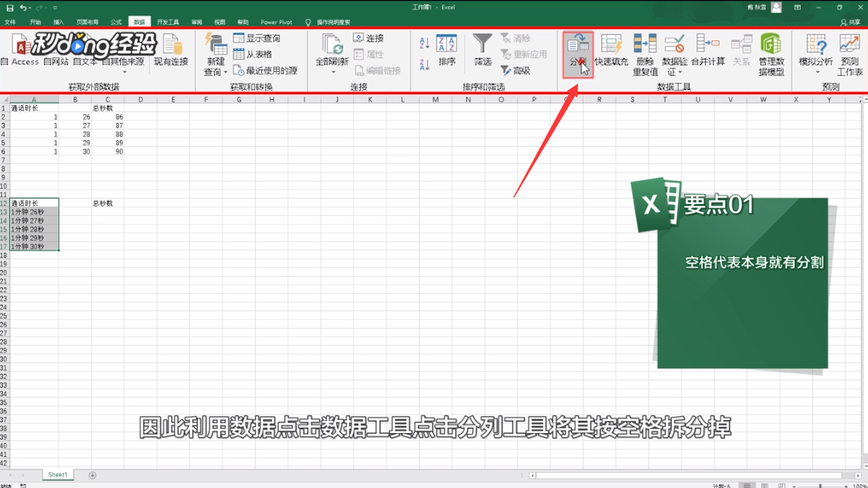The width and height of the screenshot is (868, 488).
Task: Select the row 6 header
Action: pyautogui.click(x=4, y=152)
